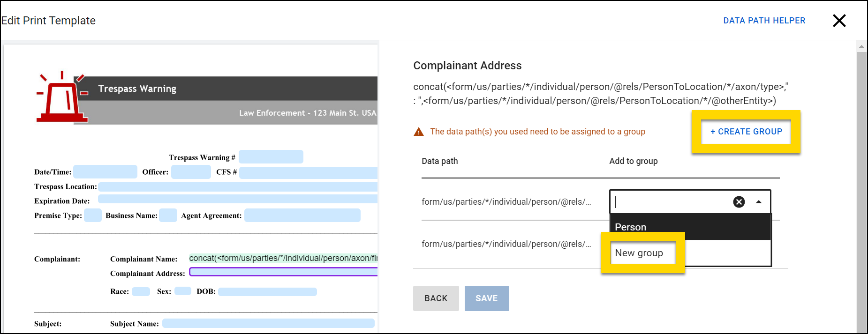The image size is (868, 334).
Task: Close the Edit Print Template dialog
Action: tap(839, 21)
